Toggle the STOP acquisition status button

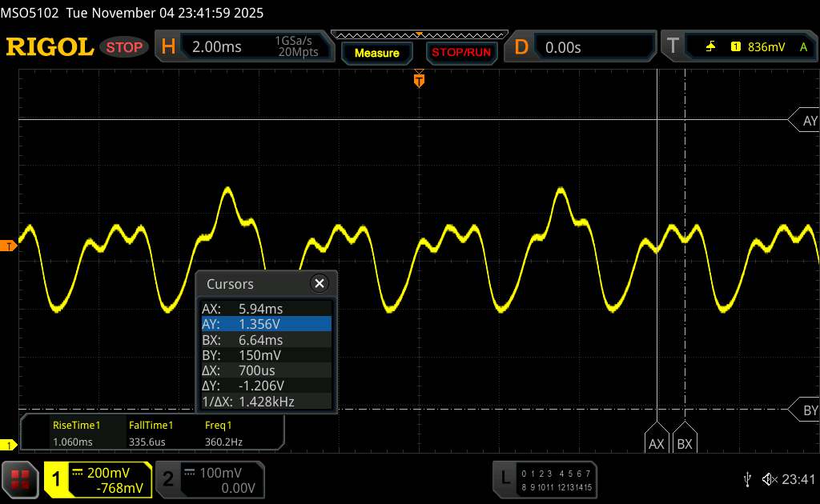click(x=124, y=47)
